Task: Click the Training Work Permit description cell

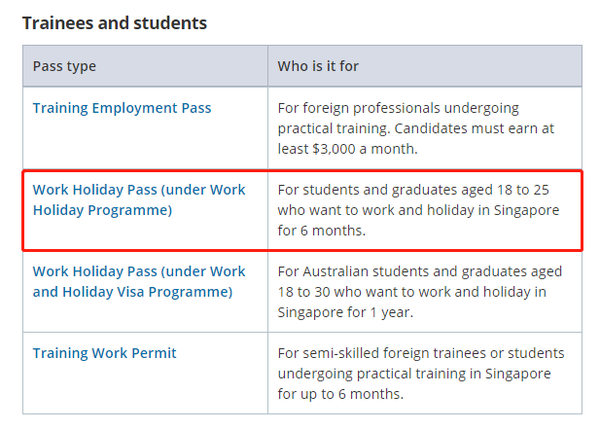Action: (420, 374)
